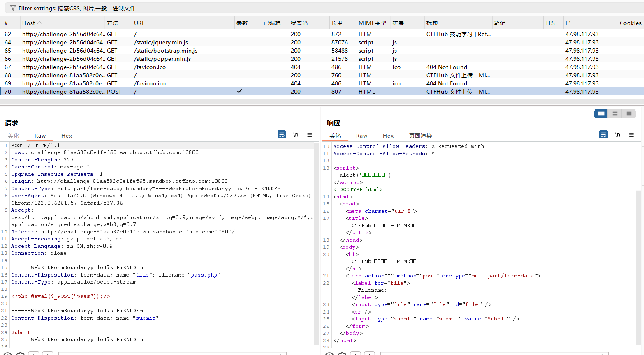Select the POST request in row 70
Screen dimensions: 644x355
(x=322, y=91)
